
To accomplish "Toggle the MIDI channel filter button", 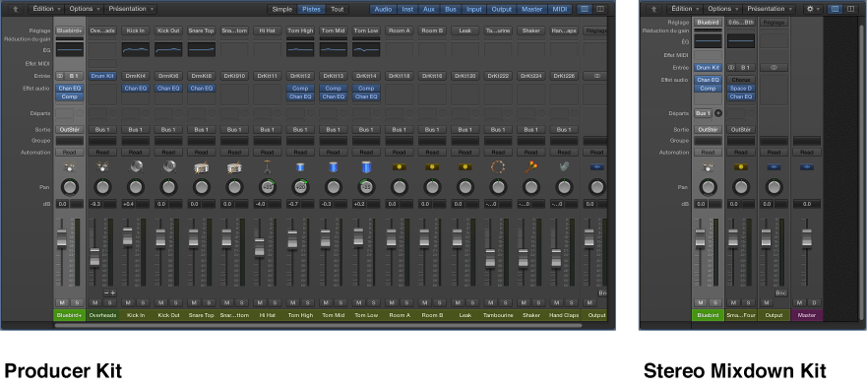I will [560, 9].
